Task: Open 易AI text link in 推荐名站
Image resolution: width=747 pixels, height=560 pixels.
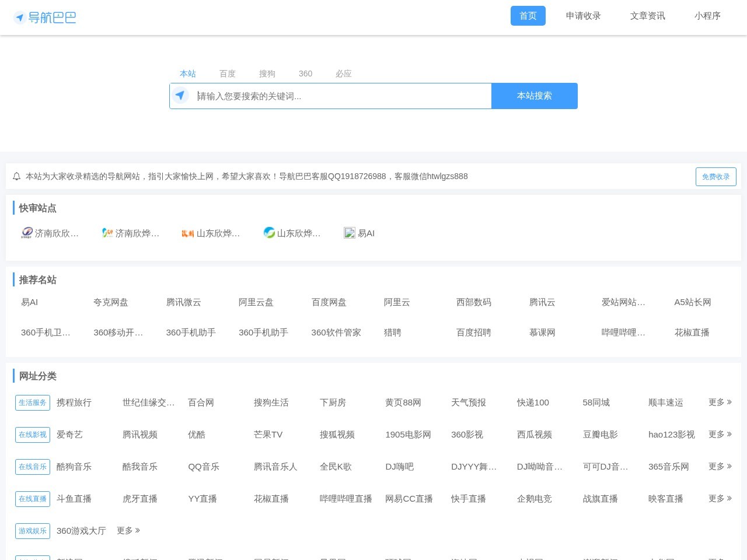Action: tap(30, 302)
